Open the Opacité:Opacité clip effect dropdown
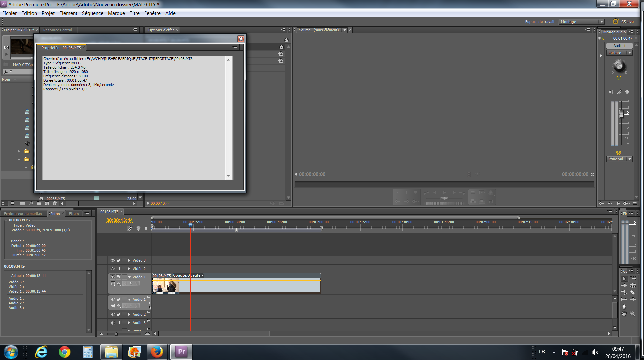Screen dimensions: 644x360 [x=188, y=276]
